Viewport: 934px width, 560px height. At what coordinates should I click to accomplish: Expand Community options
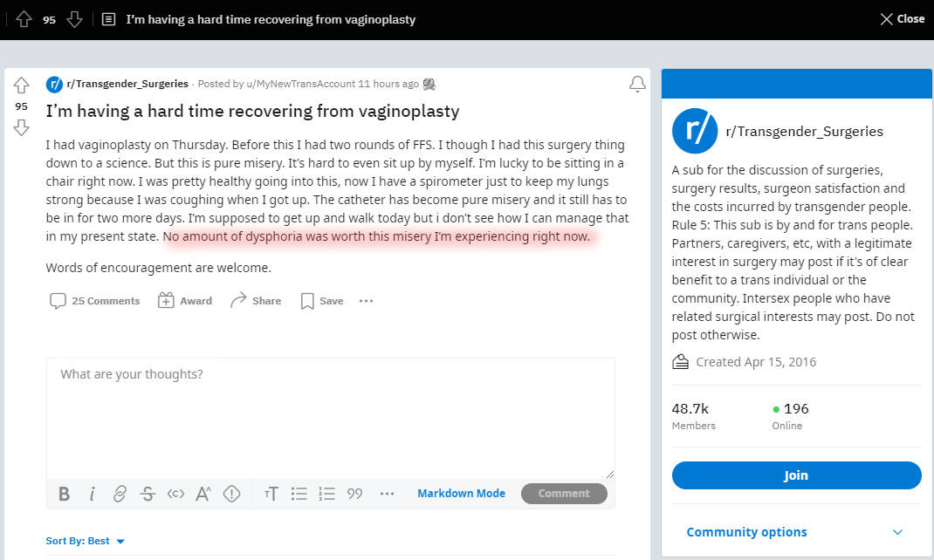(x=796, y=532)
